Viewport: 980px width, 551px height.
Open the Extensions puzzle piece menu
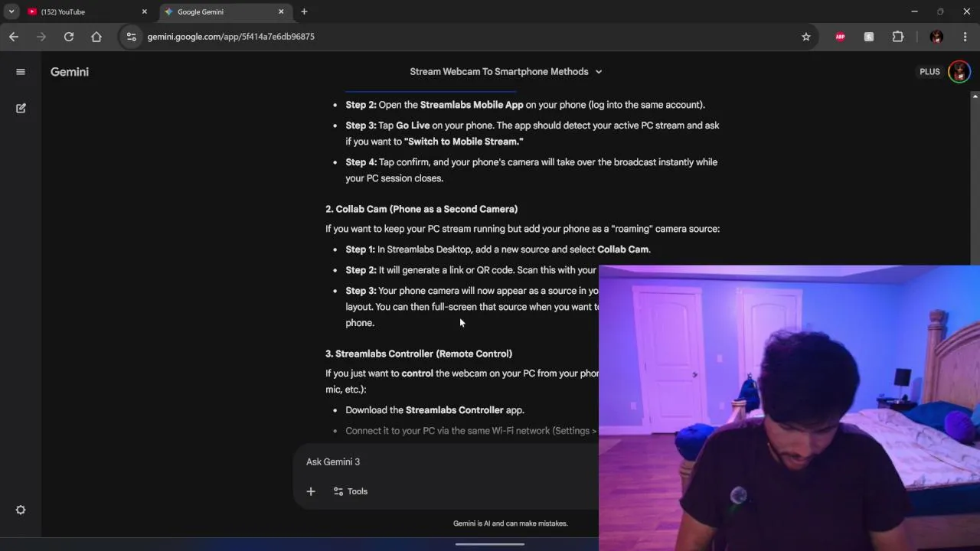898,37
